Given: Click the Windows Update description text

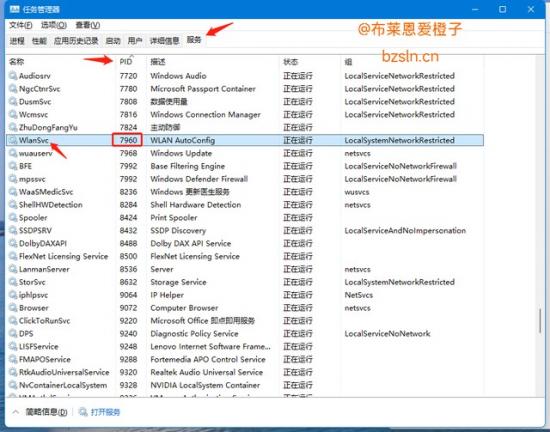Looking at the screenshot, I should pos(181,153).
